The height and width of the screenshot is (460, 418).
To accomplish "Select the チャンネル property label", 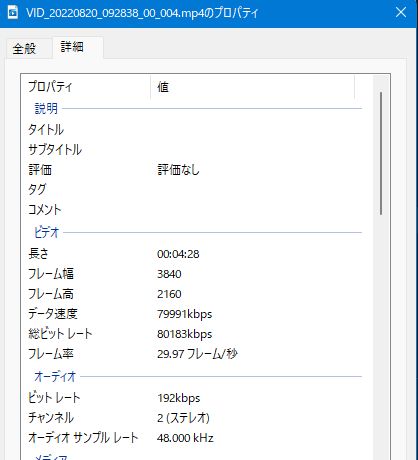I will (x=51, y=418).
